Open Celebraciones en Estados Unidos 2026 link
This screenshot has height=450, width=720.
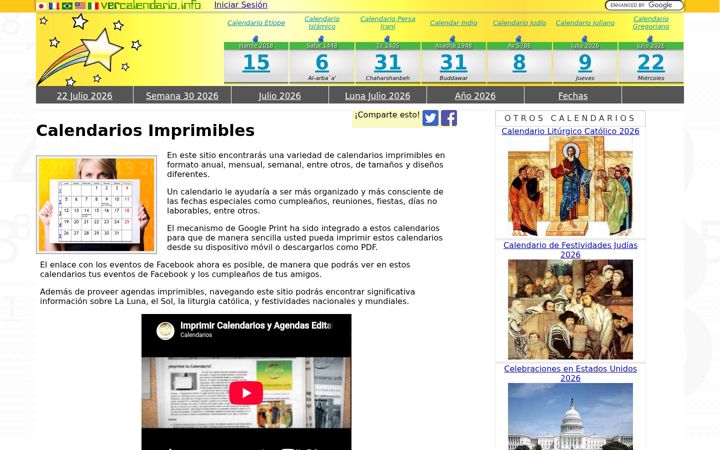(x=570, y=373)
